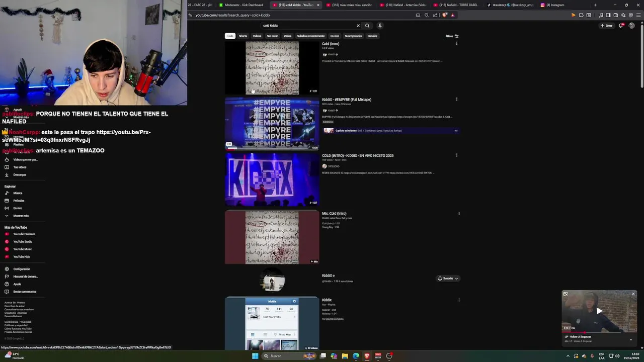Click the Música item in the Explorar sidebar
The image size is (644, 362).
18,193
